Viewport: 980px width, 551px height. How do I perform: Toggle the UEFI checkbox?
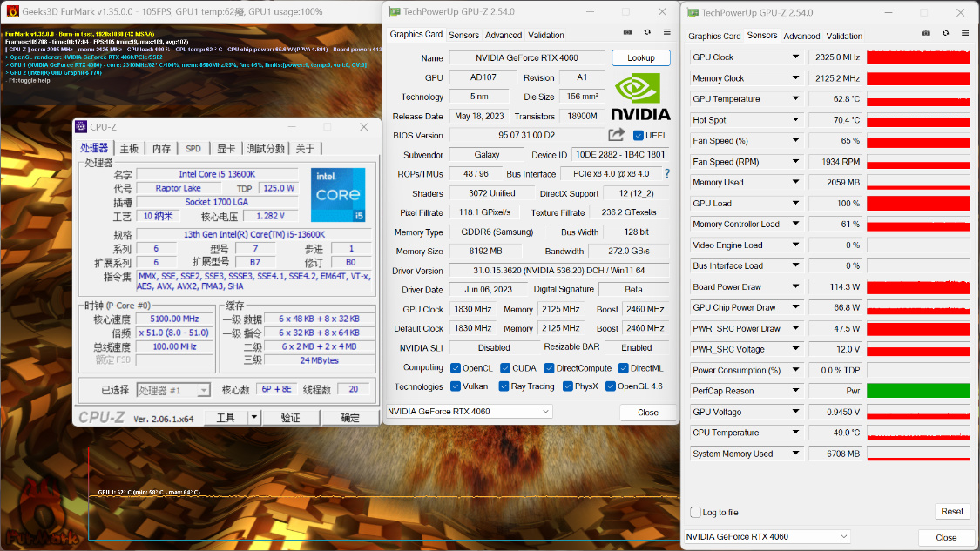click(639, 136)
